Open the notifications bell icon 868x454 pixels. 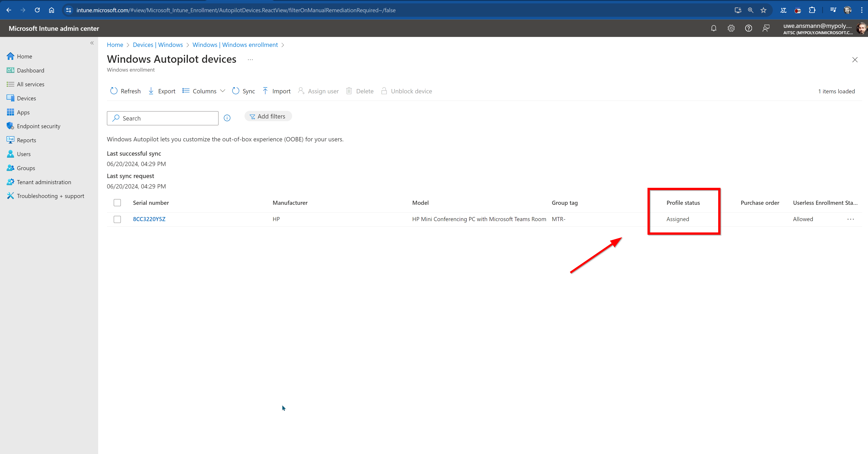[713, 28]
